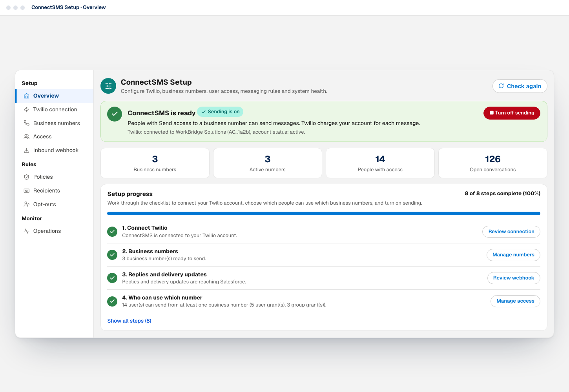Click the contact card icon beside Recipients
Viewport: 569px width, 392px height.
(x=27, y=191)
